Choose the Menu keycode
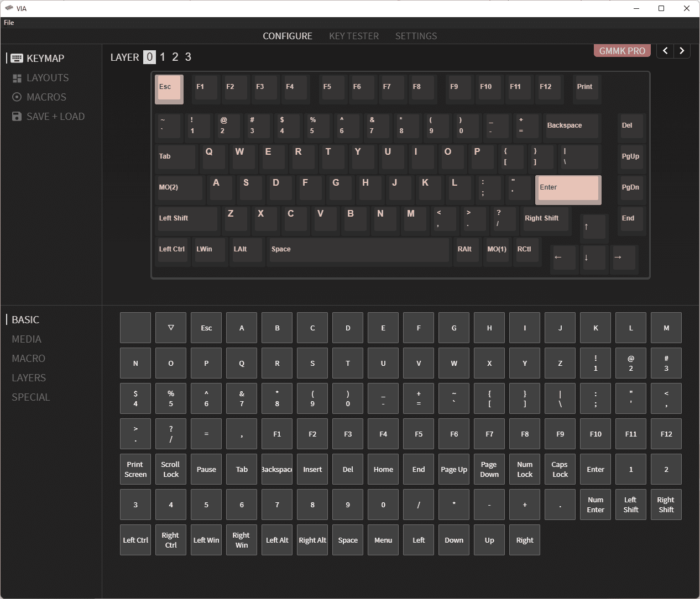Screen dimensions: 700x599 383,540
